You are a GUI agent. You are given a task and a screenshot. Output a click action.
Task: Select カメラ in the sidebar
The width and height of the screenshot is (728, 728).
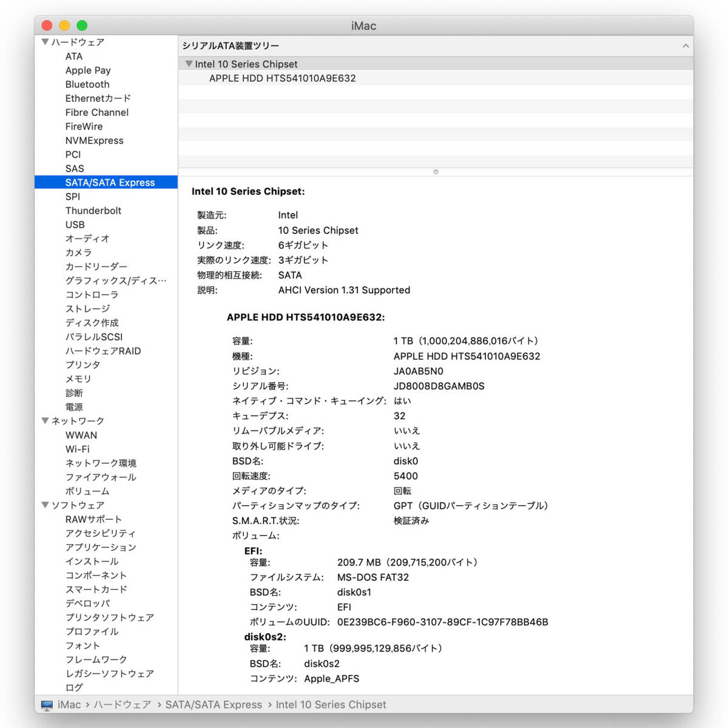(x=79, y=252)
